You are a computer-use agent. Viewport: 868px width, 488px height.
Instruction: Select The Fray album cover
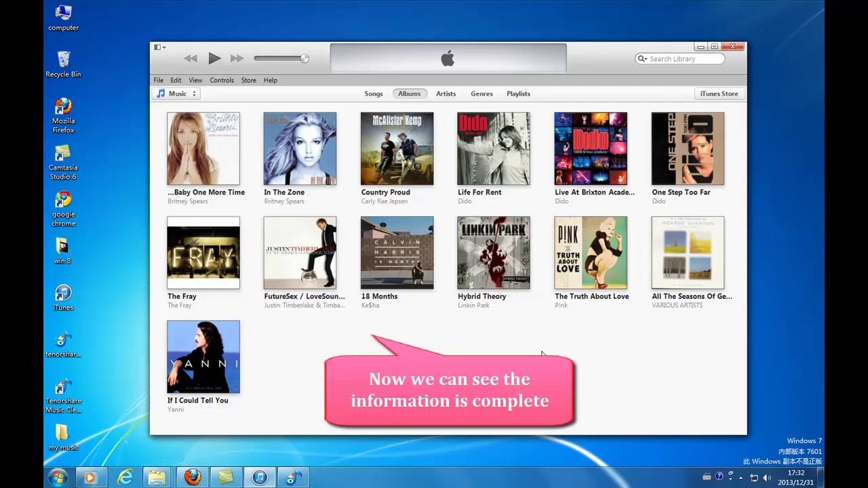pyautogui.click(x=203, y=253)
